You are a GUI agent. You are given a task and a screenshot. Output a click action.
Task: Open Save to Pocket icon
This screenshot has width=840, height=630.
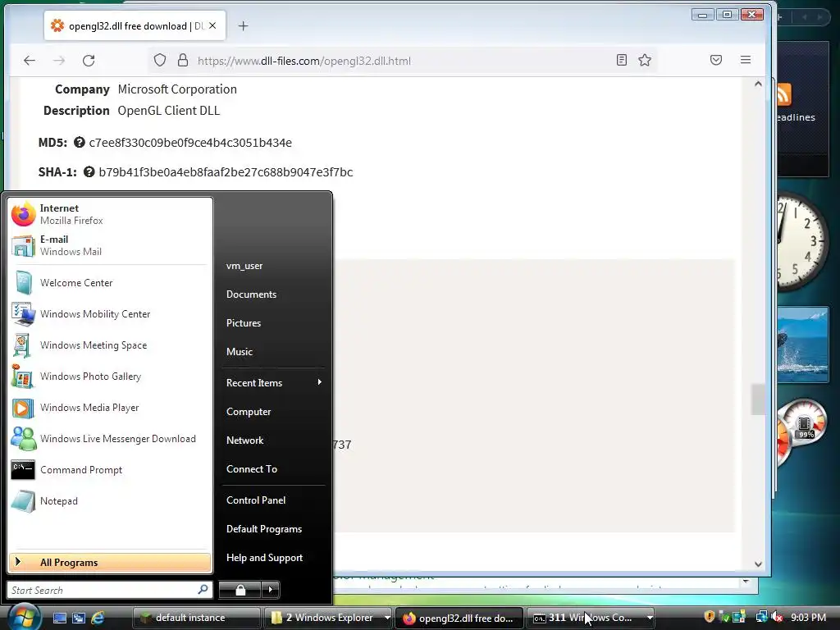coord(715,60)
